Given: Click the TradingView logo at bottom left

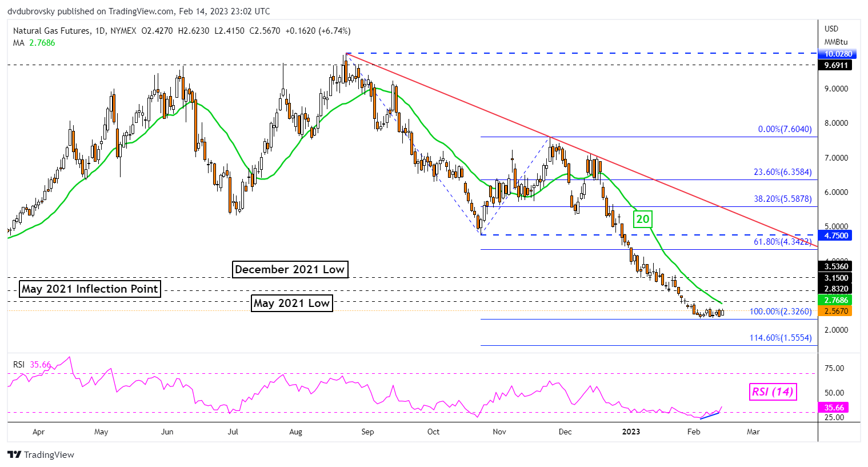Looking at the screenshot, I should coord(41,455).
